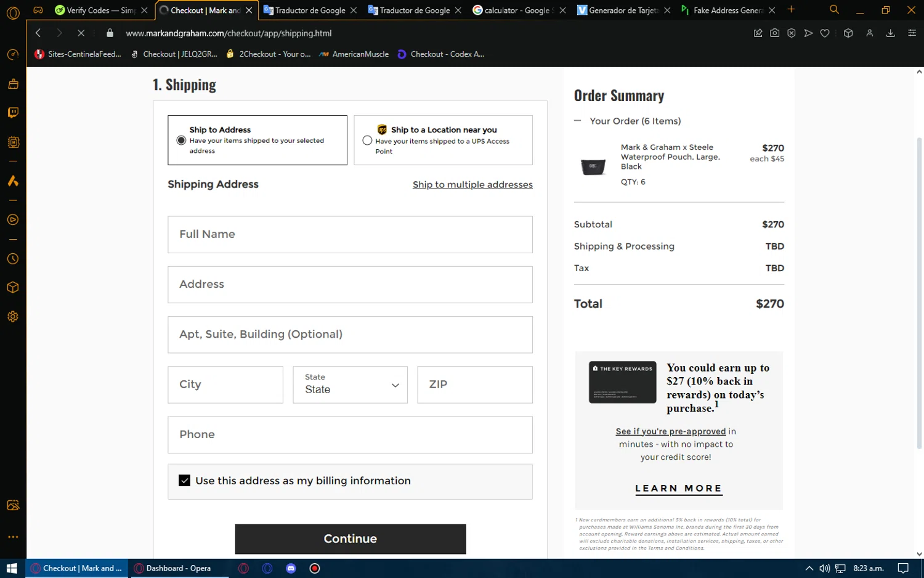Click the City input field

point(225,385)
